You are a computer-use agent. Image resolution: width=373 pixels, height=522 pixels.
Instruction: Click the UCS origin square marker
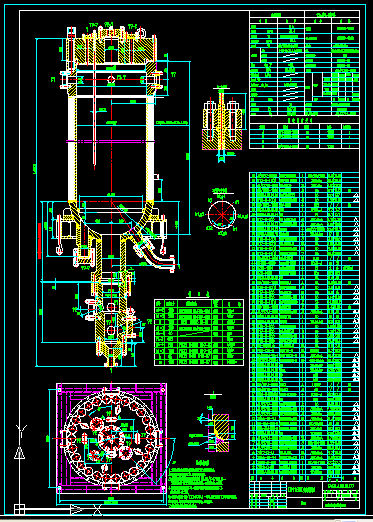[19, 510]
